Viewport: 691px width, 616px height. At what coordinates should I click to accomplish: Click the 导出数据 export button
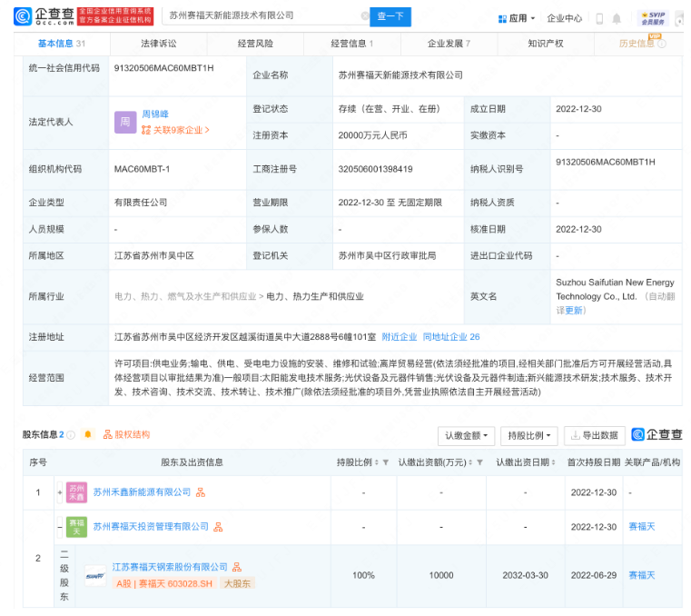[x=595, y=435]
